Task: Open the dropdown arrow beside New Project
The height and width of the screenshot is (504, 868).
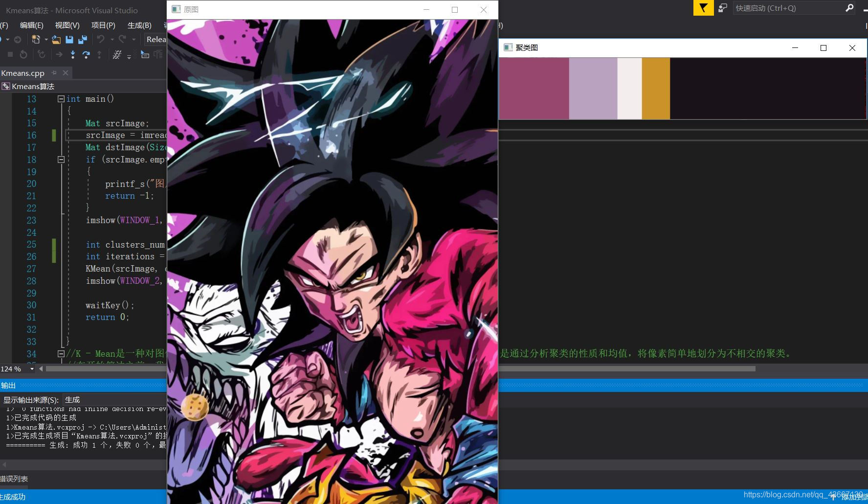Action: tap(46, 40)
